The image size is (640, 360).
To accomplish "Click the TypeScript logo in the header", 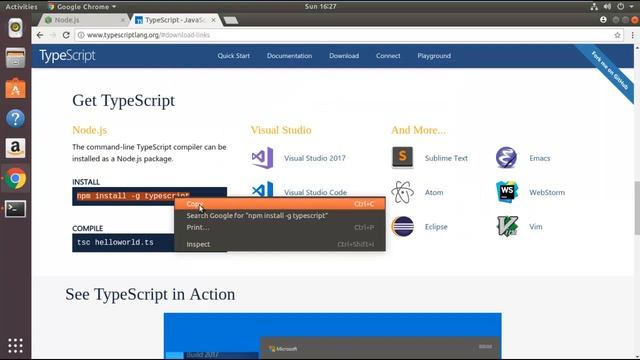I will (67, 56).
